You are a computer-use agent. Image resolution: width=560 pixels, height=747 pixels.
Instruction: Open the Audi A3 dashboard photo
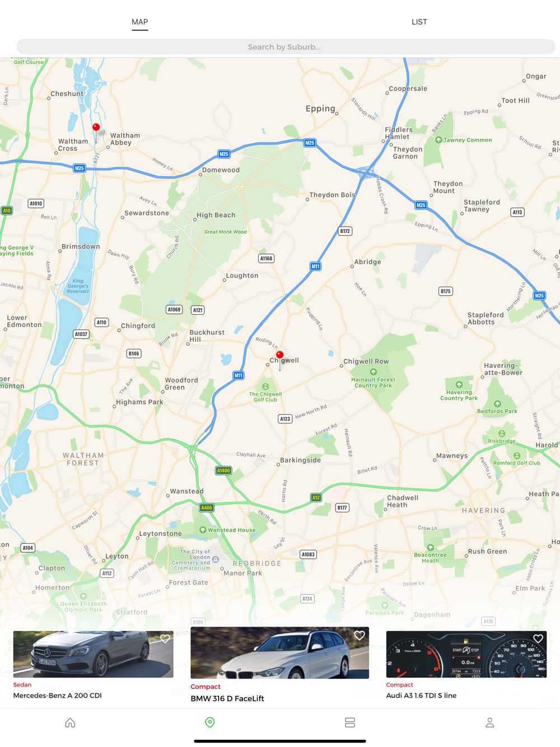point(466,654)
